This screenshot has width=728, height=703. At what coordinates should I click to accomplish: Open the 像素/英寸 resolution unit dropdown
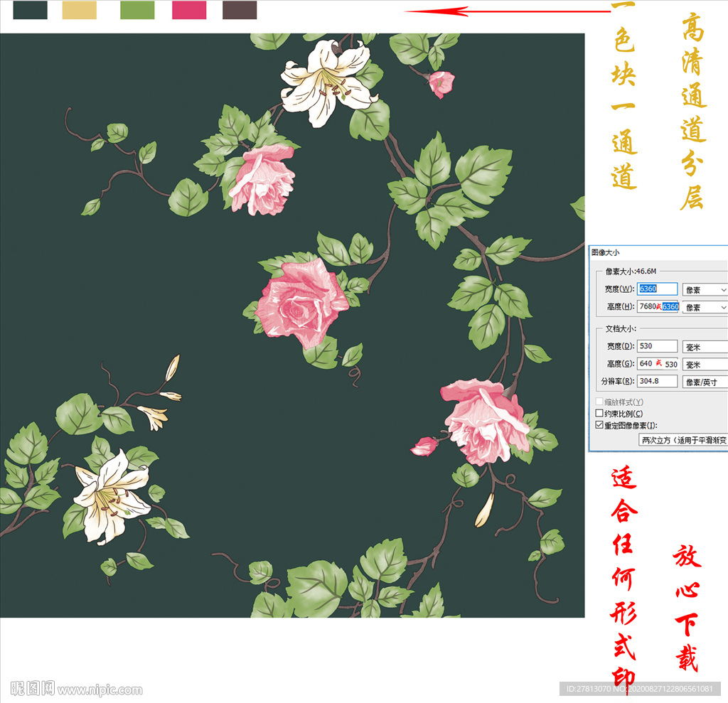click(705, 382)
